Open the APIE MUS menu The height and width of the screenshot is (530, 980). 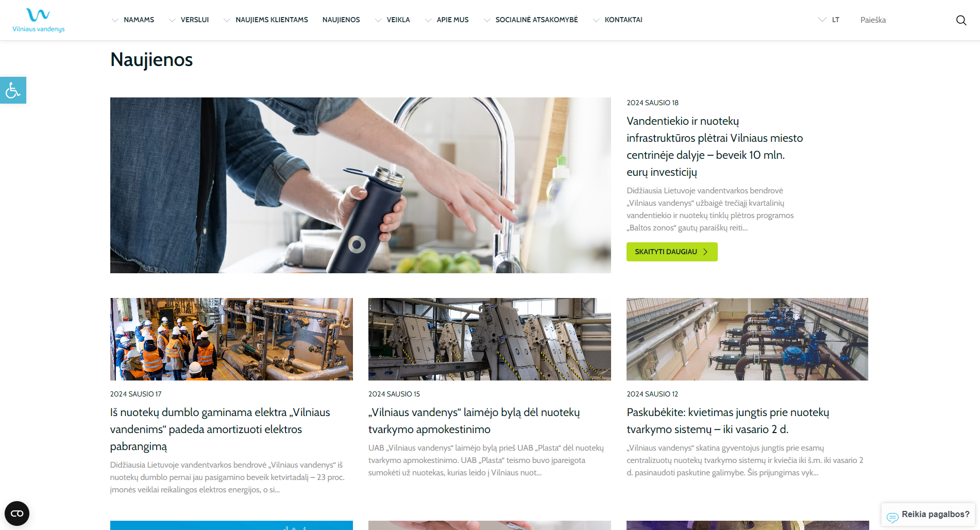446,20
